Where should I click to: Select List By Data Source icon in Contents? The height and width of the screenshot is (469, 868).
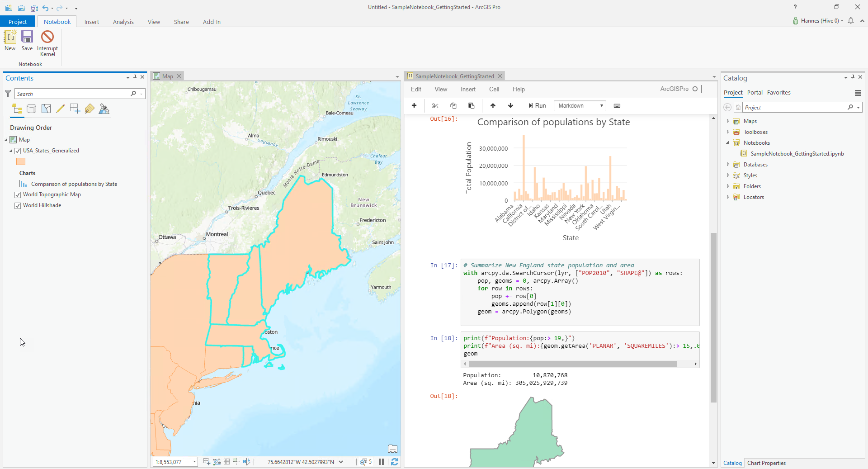coord(31,109)
